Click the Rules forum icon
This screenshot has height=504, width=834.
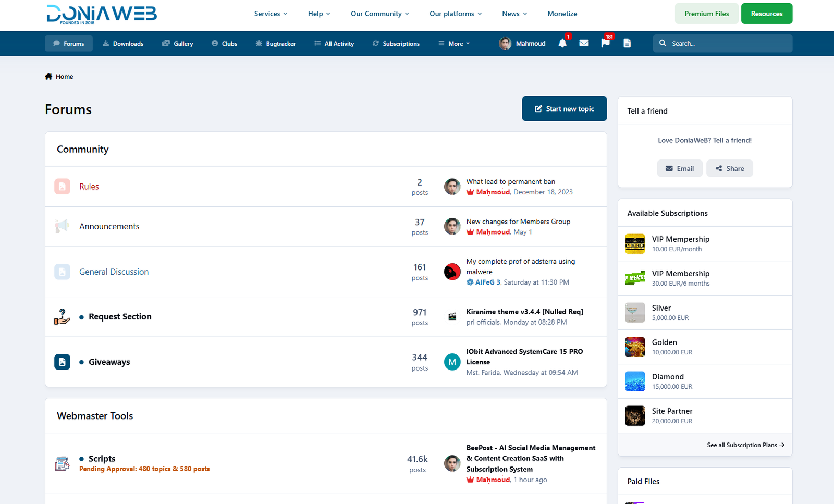tap(62, 187)
